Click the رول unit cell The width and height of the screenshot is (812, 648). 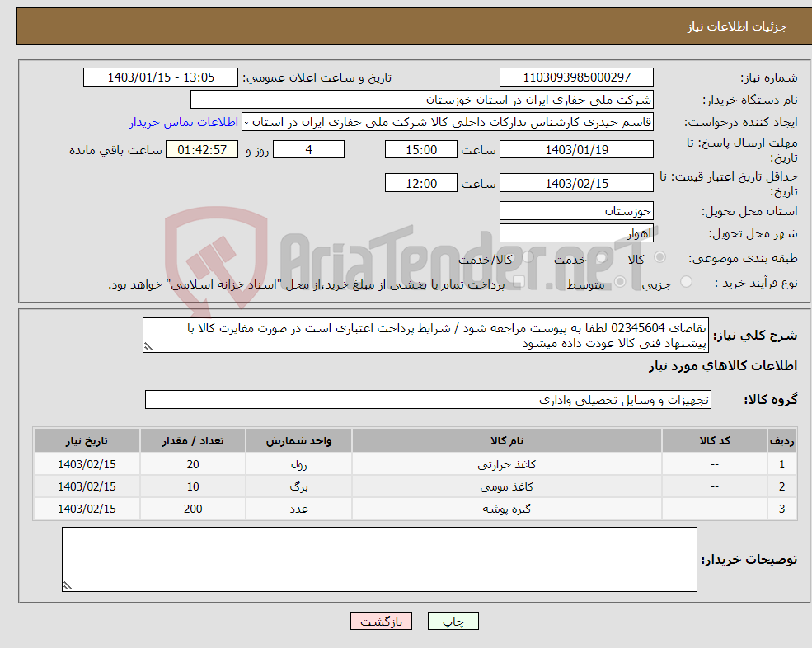point(298,465)
